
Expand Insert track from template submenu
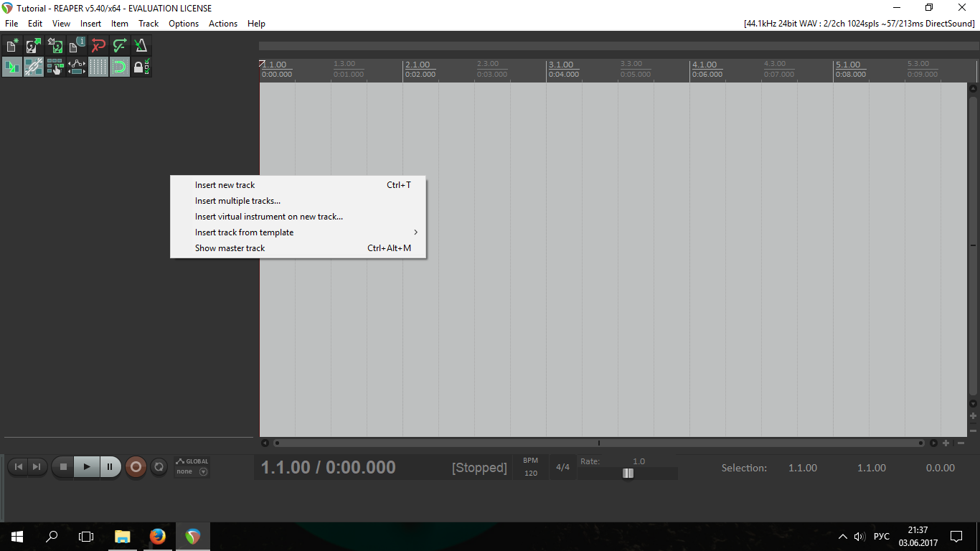[x=298, y=232]
